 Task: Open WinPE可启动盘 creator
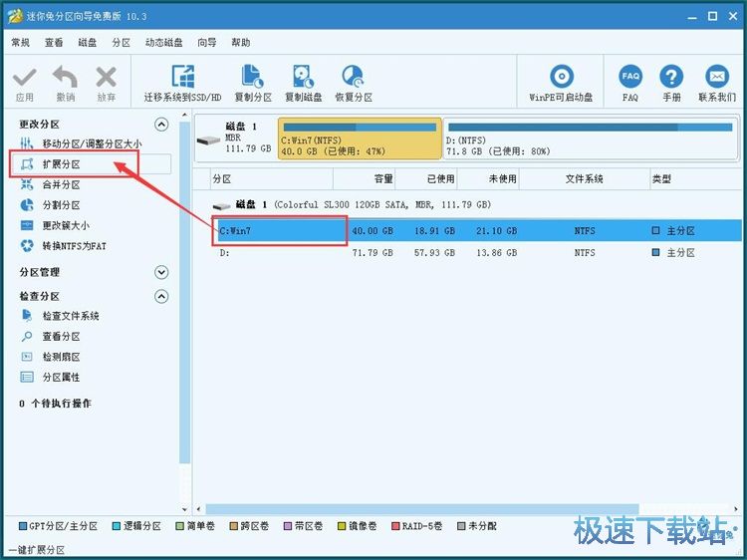click(x=561, y=78)
